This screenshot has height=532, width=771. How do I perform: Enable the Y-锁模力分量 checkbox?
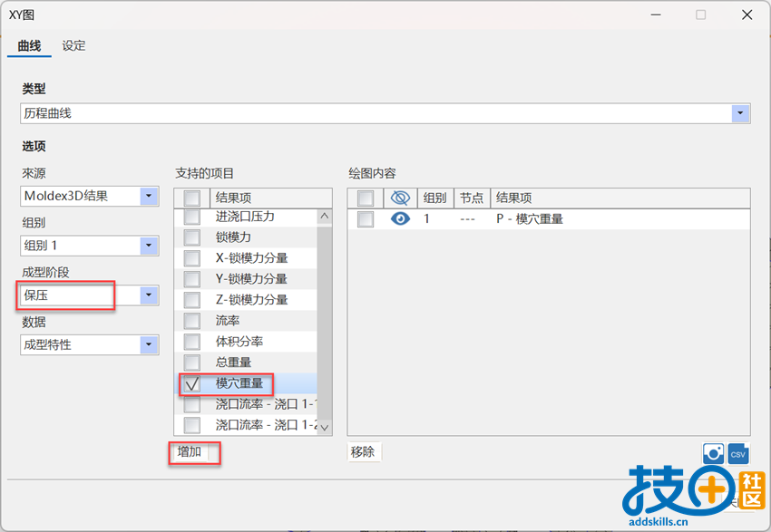191,279
